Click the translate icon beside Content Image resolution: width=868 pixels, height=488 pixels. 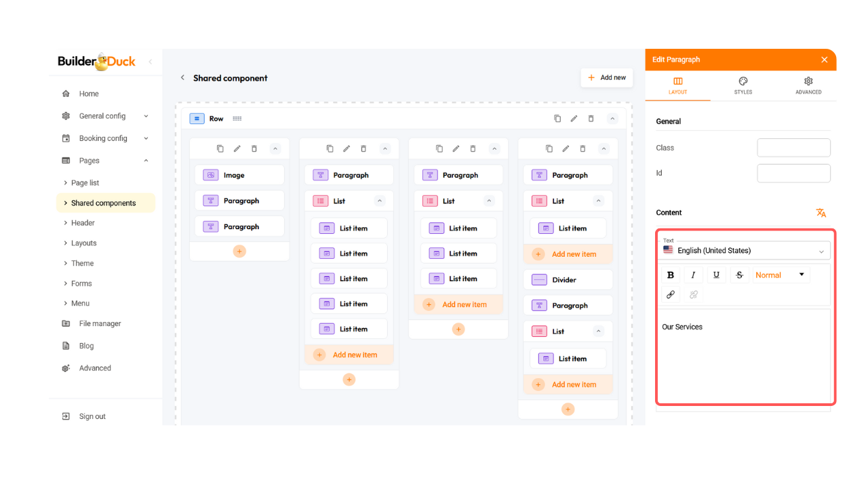821,213
